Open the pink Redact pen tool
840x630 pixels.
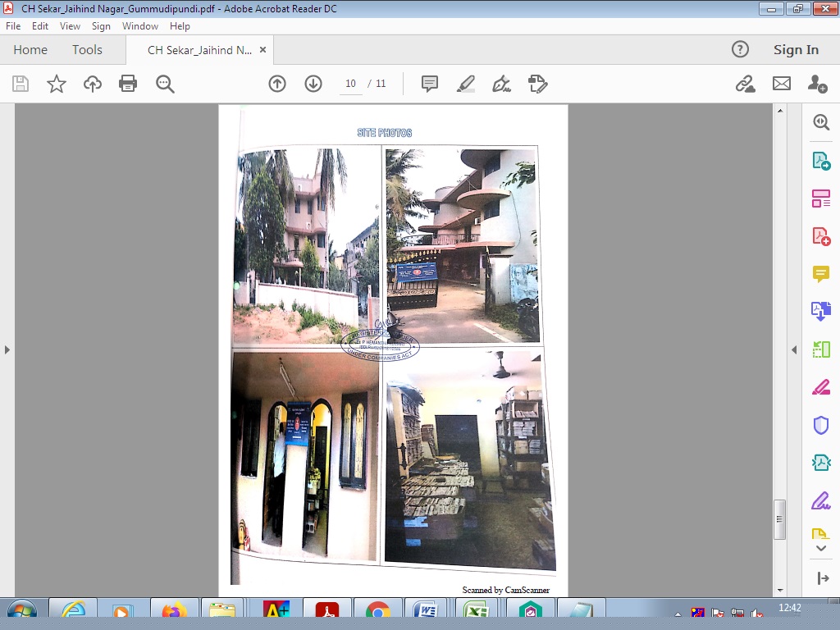[820, 387]
